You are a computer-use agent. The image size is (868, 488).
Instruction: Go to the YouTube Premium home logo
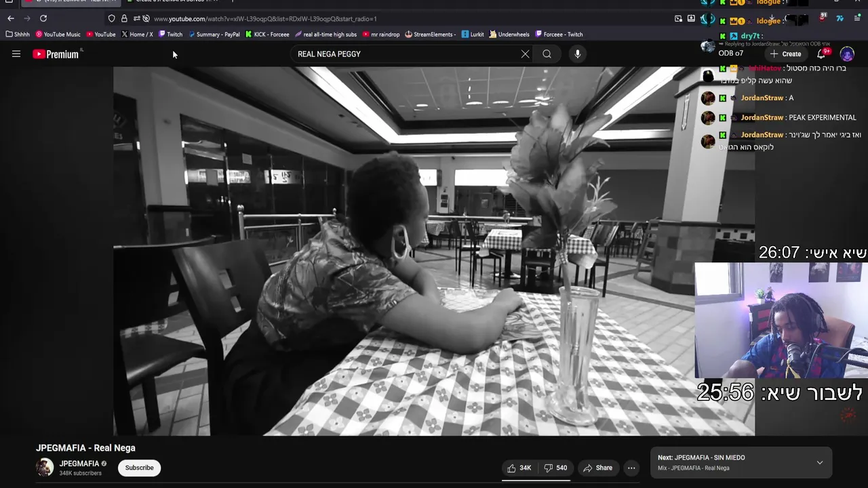[x=57, y=54]
